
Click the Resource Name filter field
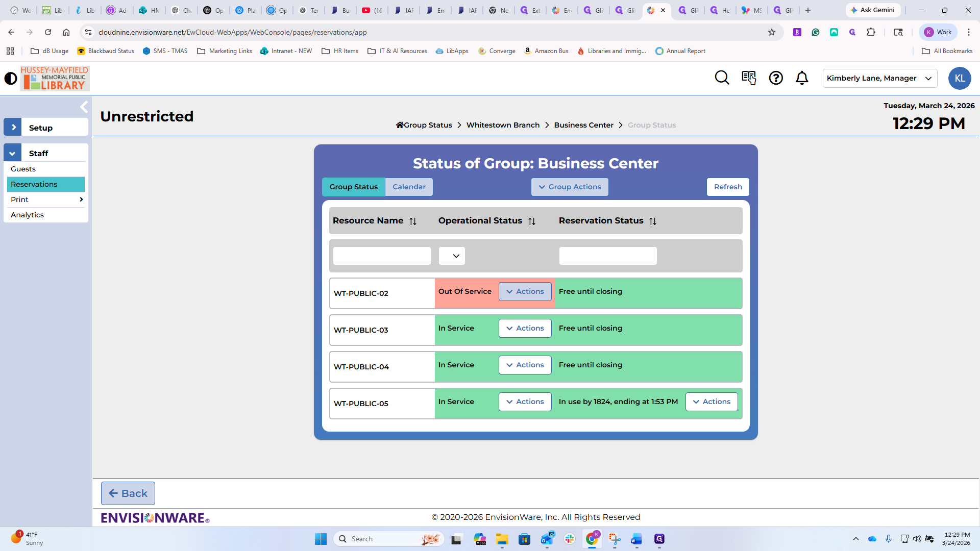click(x=382, y=256)
